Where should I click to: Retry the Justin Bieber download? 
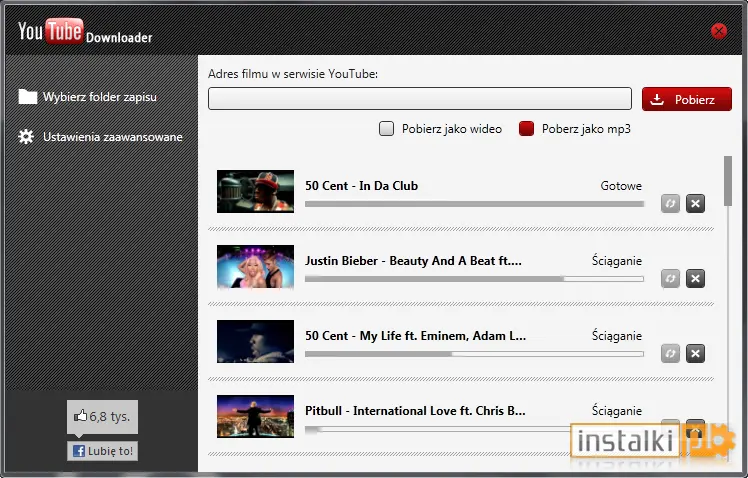(670, 279)
